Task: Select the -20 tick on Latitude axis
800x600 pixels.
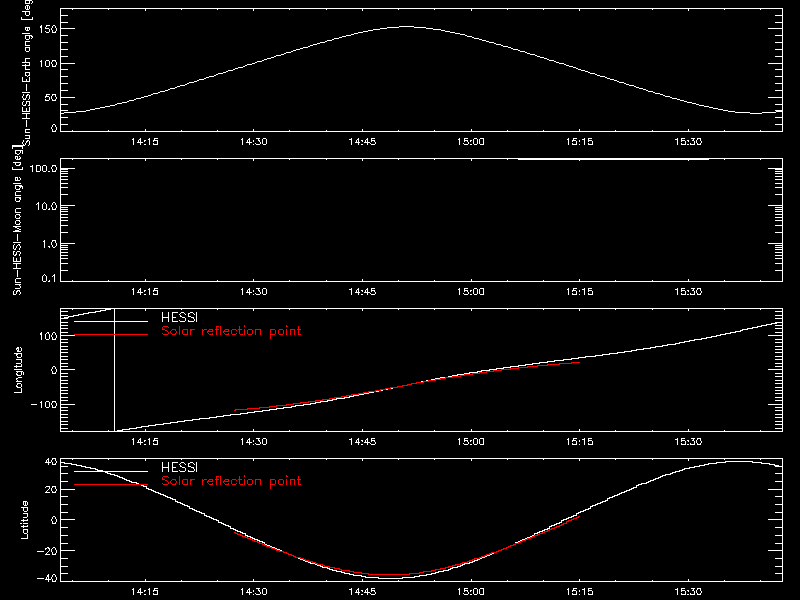Action: [47, 551]
